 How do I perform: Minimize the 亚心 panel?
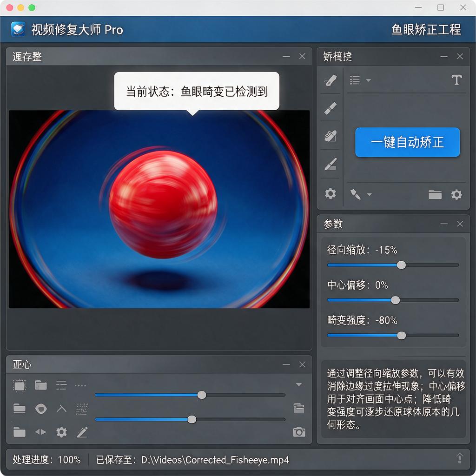pos(286,364)
